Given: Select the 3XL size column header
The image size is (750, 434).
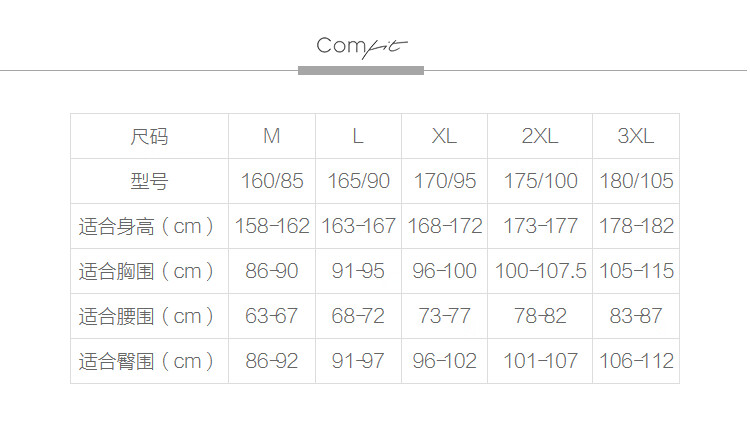Looking at the screenshot, I should 636,136.
